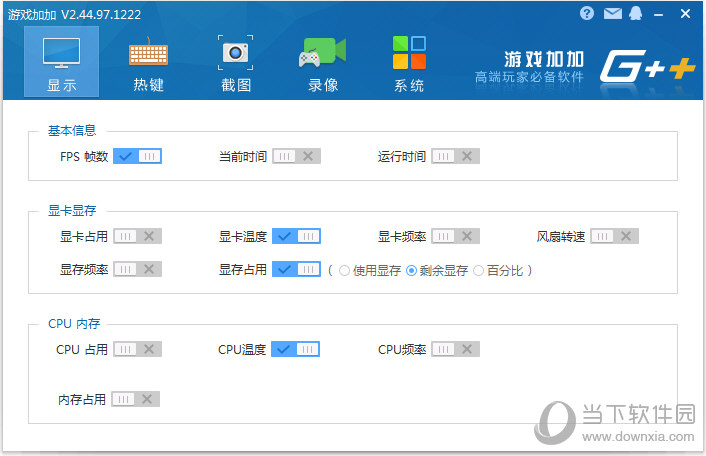Image resolution: width=706 pixels, height=456 pixels.
Task: Click the 基本信息 group label
Action: pyautogui.click(x=72, y=131)
